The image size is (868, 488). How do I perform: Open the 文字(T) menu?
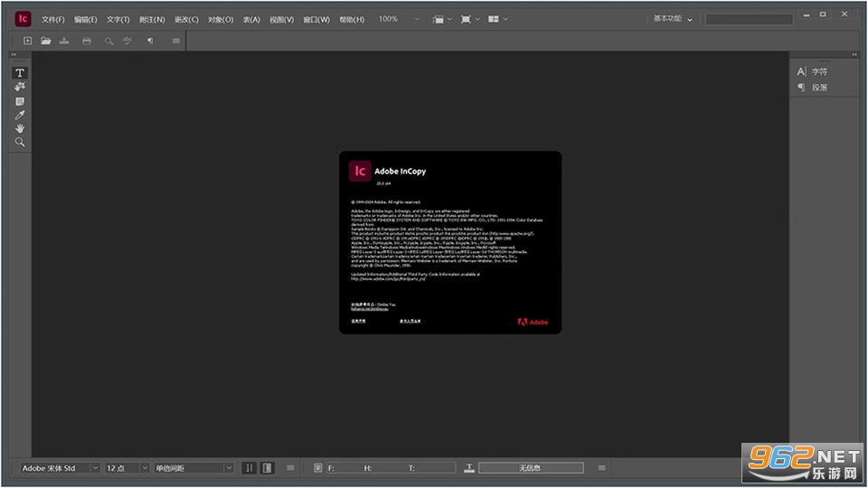click(x=118, y=19)
